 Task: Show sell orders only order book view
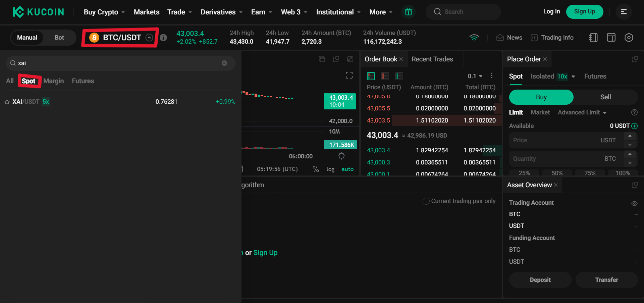click(x=385, y=76)
